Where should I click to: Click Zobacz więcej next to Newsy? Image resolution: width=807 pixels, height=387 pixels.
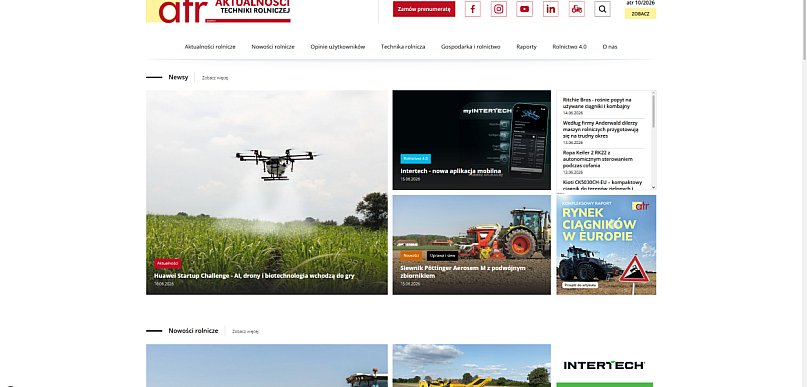click(x=215, y=78)
